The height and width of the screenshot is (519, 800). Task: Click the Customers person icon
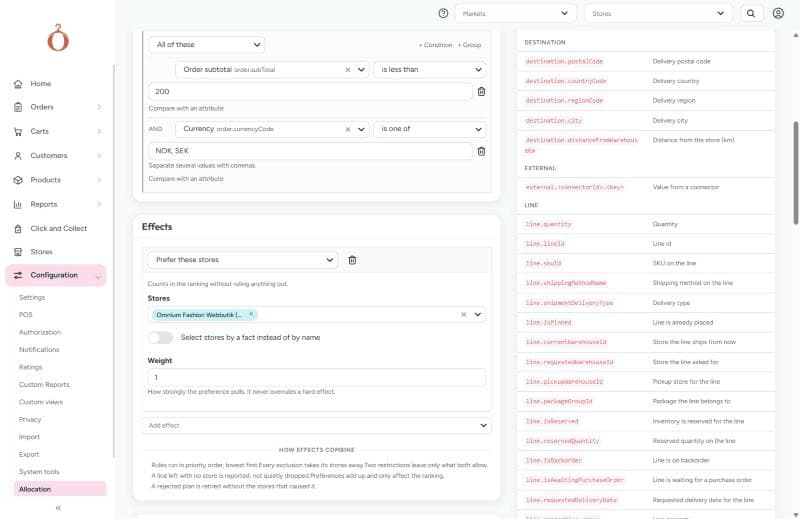click(18, 156)
